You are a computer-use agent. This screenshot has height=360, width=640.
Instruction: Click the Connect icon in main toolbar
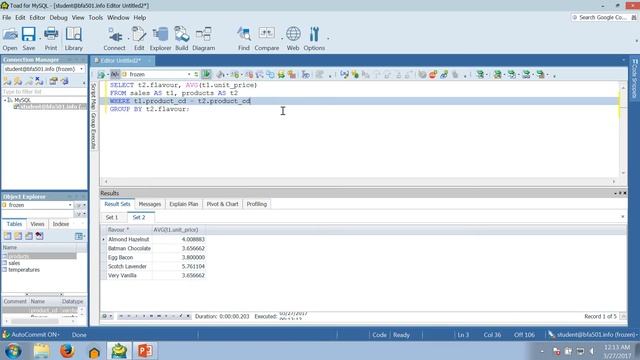pos(114,39)
